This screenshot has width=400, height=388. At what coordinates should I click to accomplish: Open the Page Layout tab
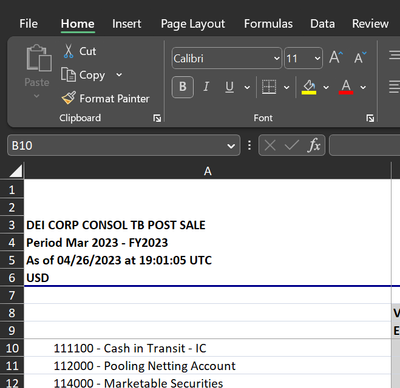tap(193, 24)
